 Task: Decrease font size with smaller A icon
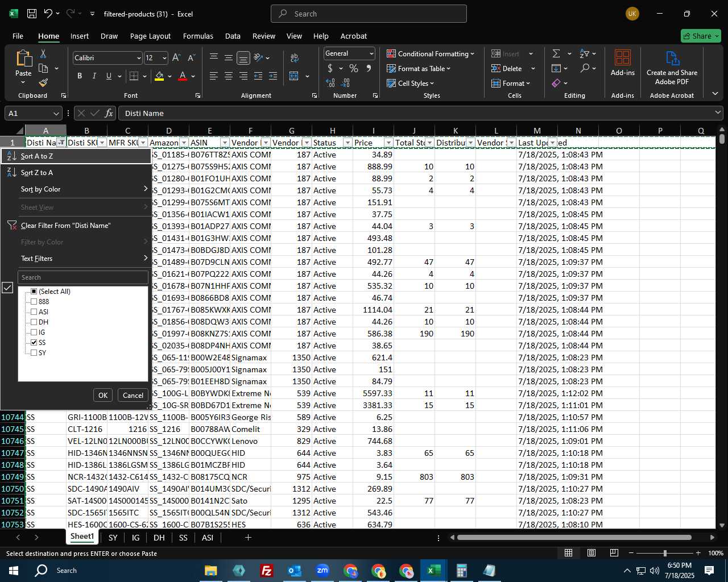[x=191, y=57]
